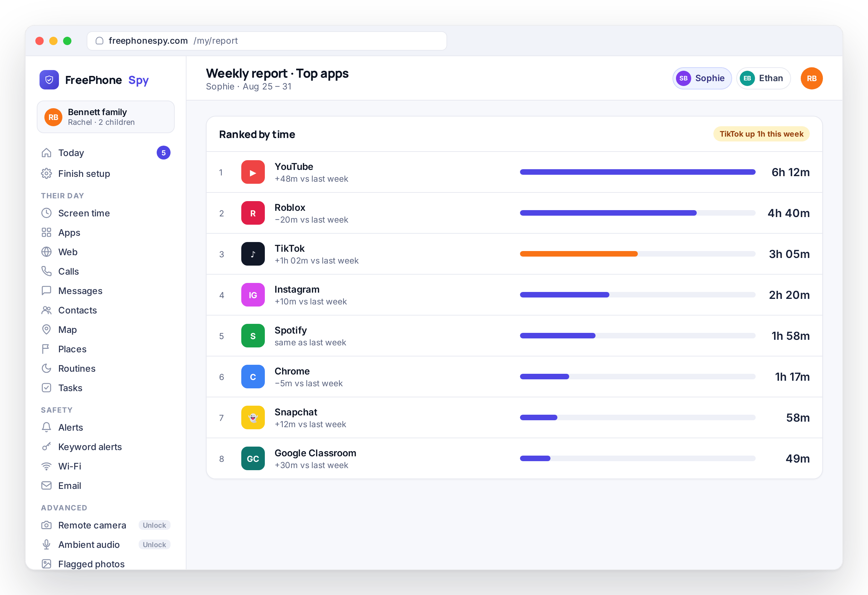Click the Apps grid icon
This screenshot has height=595, width=868.
coord(46,233)
